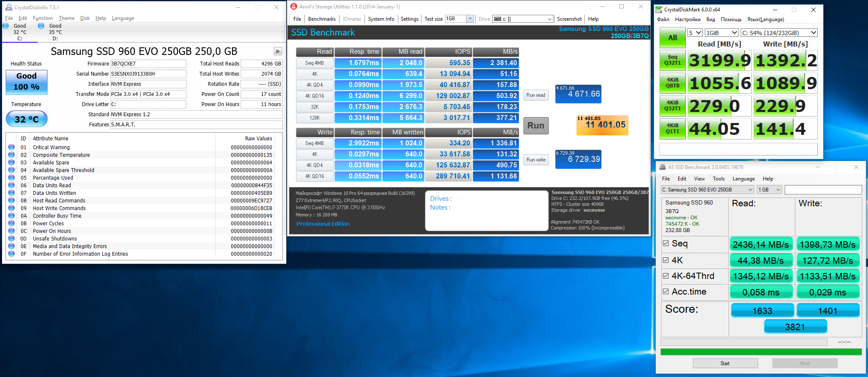This screenshot has height=377, width=868.
Task: Uncheck the 4K-64Thrd test checkbox
Action: pos(666,276)
